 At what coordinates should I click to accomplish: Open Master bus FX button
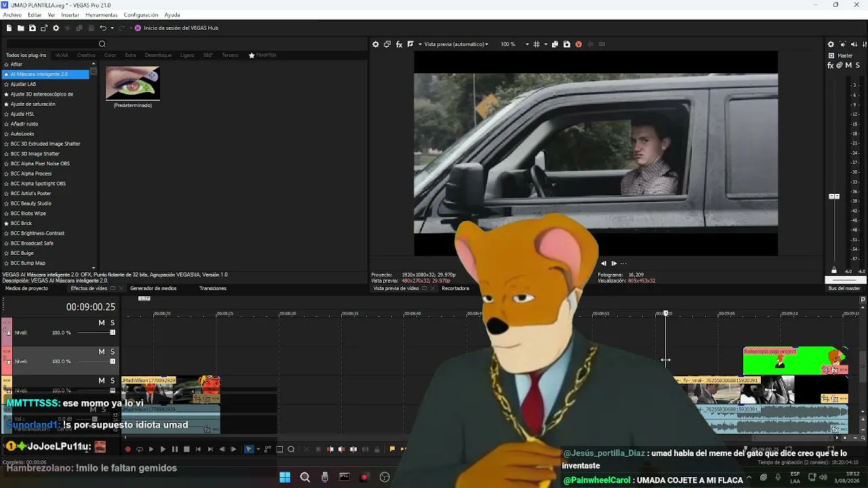(831, 66)
